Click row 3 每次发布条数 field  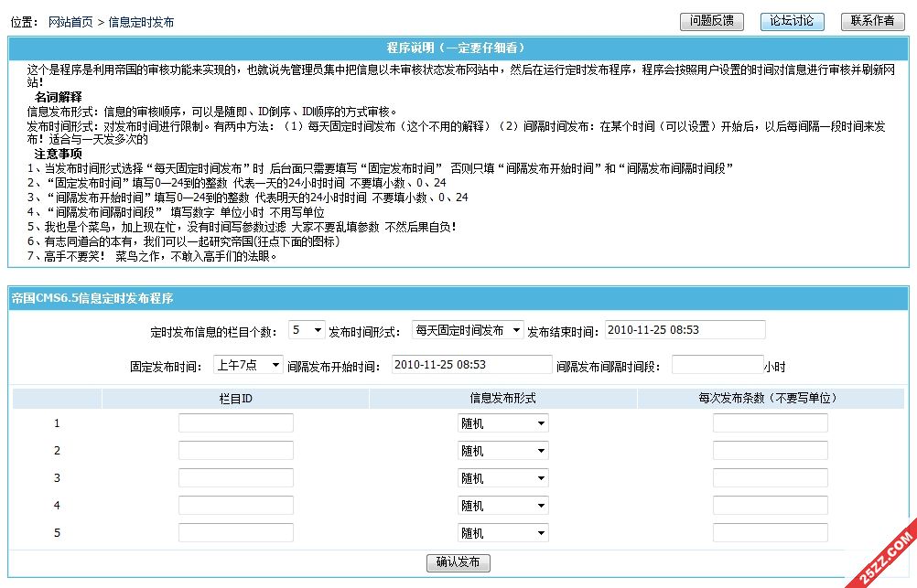(x=771, y=478)
